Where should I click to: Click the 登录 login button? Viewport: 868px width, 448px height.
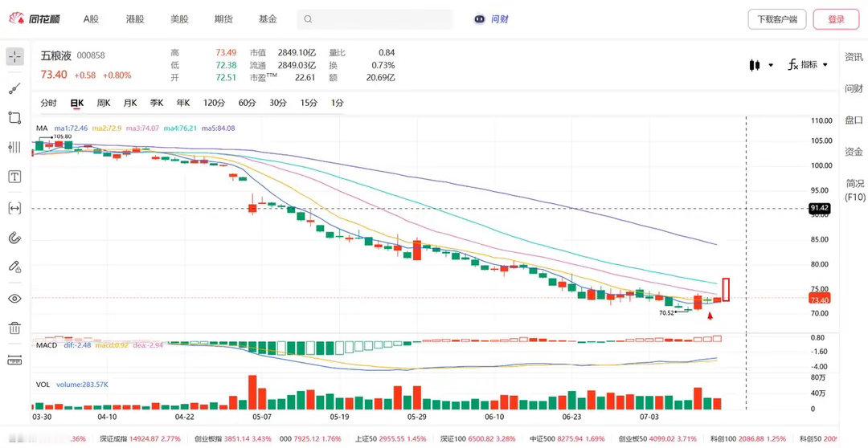tap(836, 19)
